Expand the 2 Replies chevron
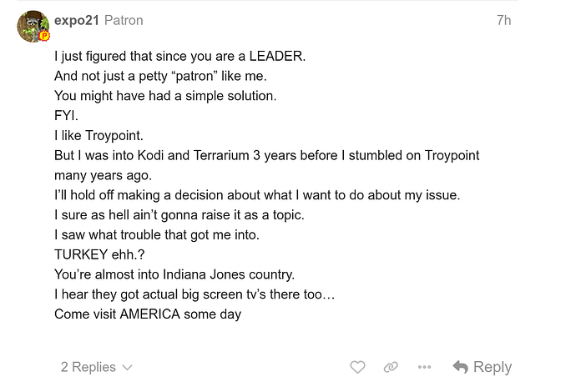This screenshot has height=392, width=576. tap(127, 367)
